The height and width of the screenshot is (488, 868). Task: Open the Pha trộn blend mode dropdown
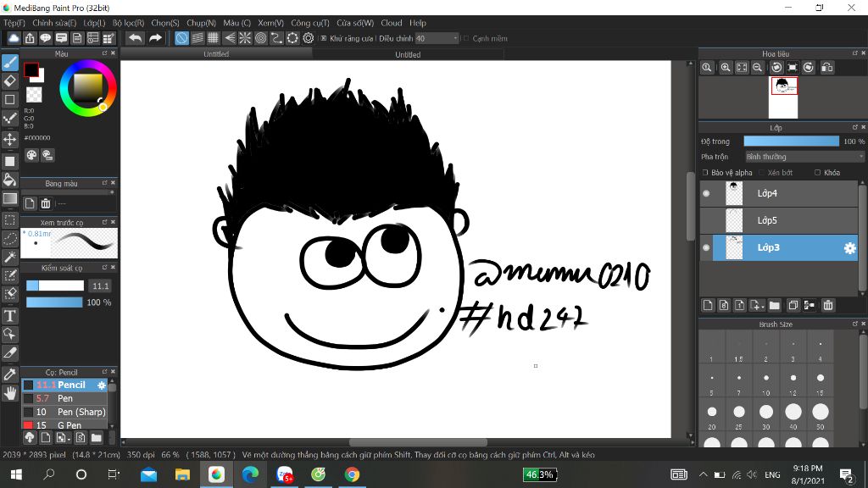[805, 157]
